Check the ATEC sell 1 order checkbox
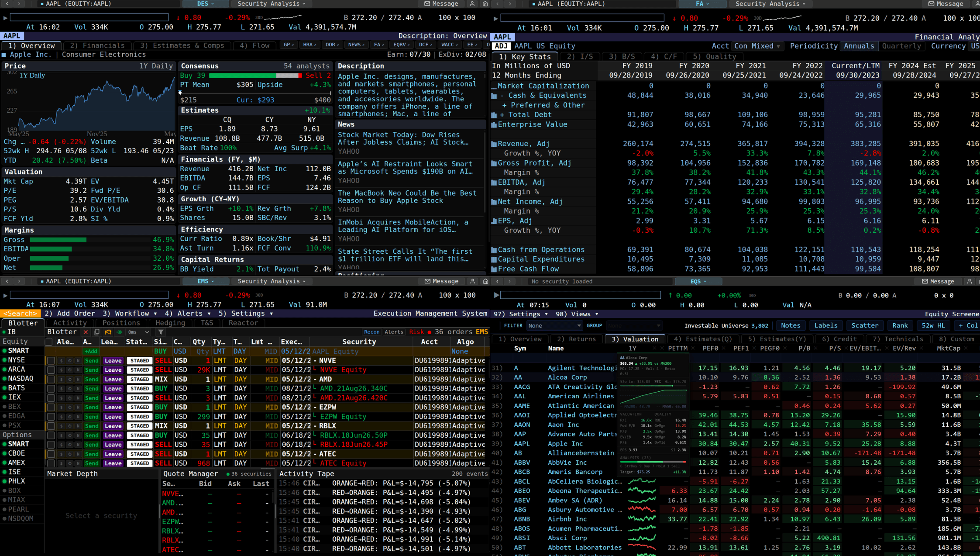Viewport: 980px width, 556px height. (51, 454)
